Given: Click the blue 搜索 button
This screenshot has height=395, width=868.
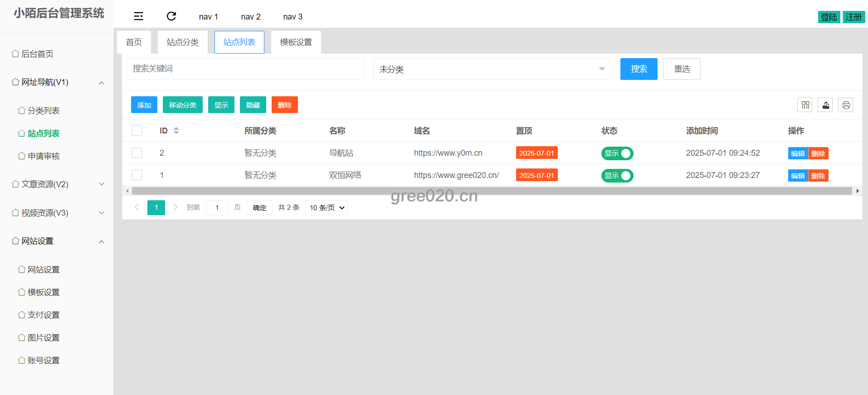Looking at the screenshot, I should coord(639,69).
